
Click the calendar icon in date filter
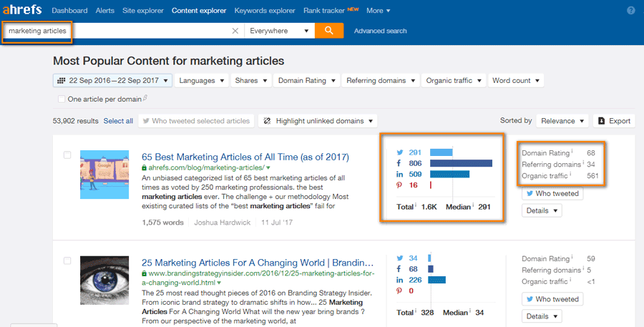pyautogui.click(x=62, y=81)
